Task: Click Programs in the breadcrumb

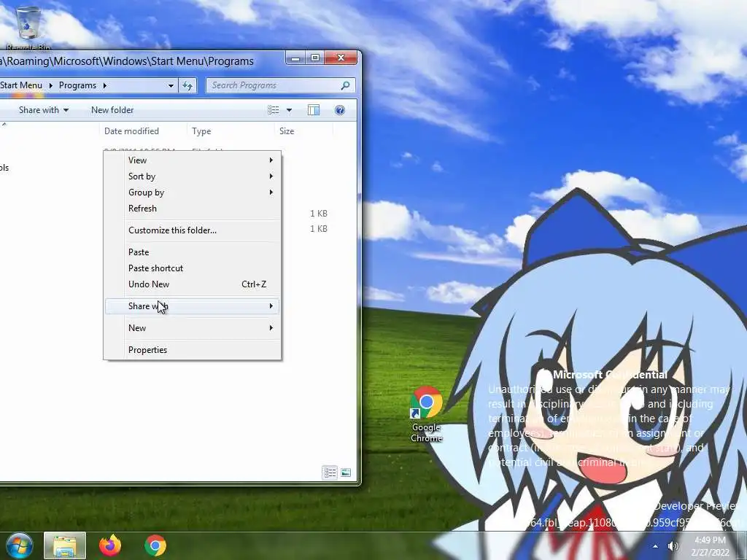Action: point(77,85)
